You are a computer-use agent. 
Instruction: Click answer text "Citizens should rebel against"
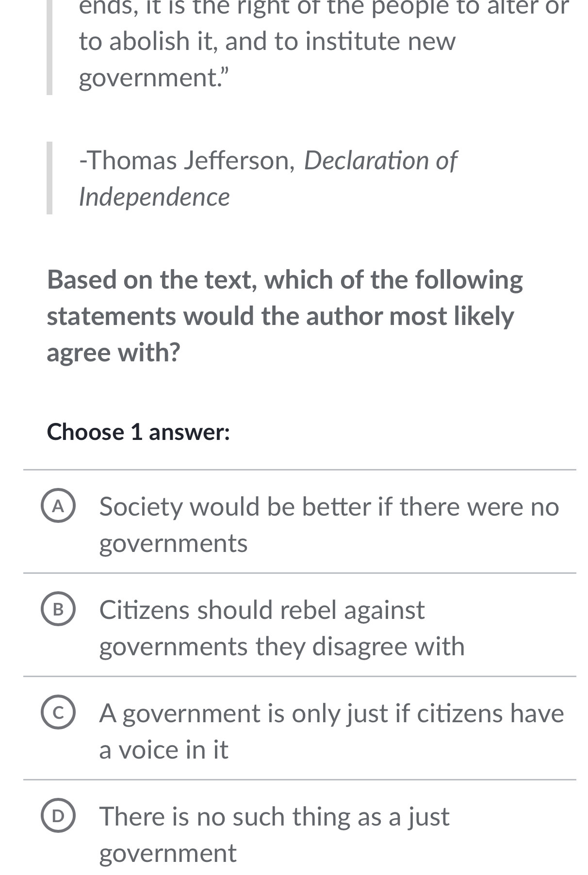point(262,610)
